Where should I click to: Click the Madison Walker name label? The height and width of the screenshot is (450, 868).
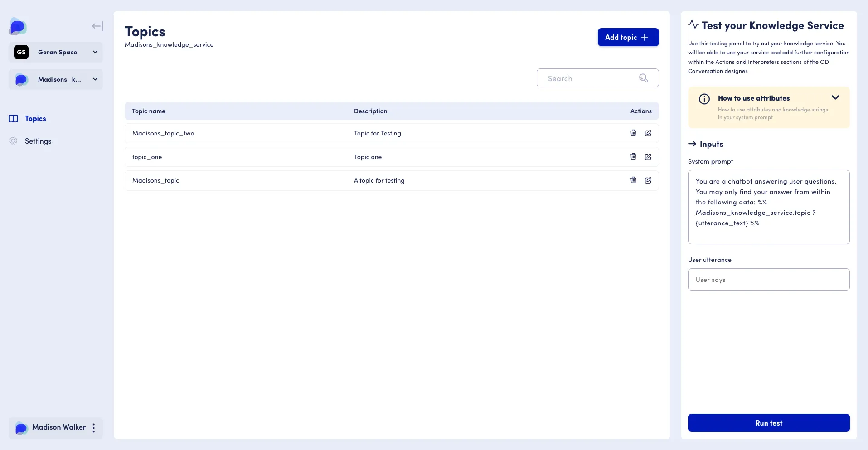point(59,427)
